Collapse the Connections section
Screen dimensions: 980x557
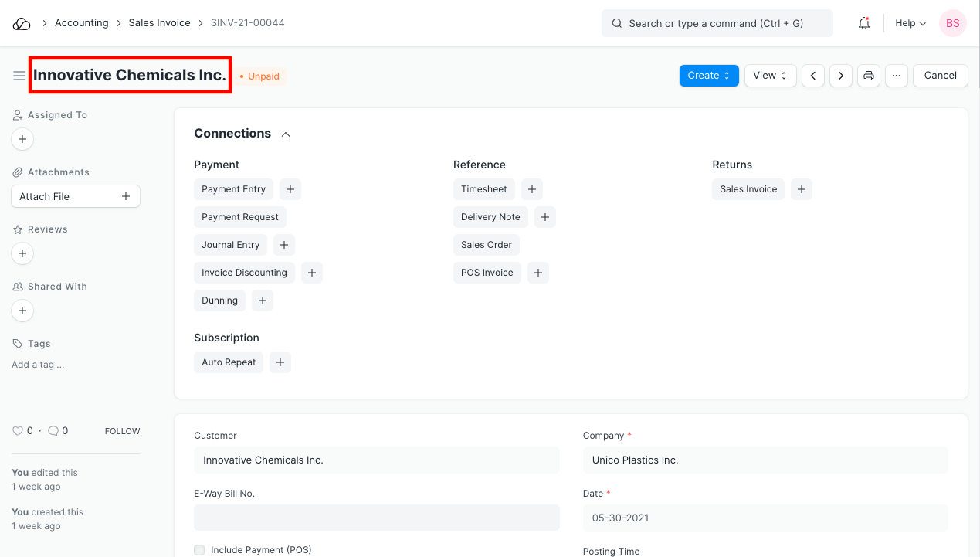coord(286,134)
